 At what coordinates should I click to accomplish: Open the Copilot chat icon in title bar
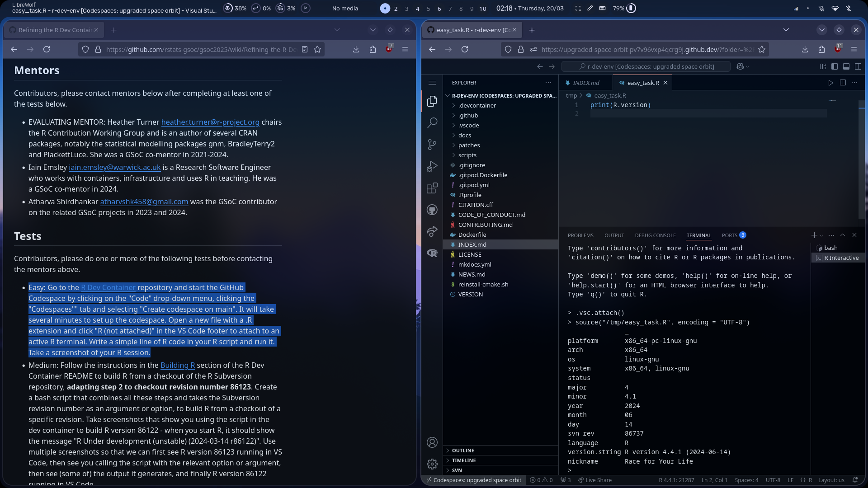pyautogui.click(x=740, y=66)
